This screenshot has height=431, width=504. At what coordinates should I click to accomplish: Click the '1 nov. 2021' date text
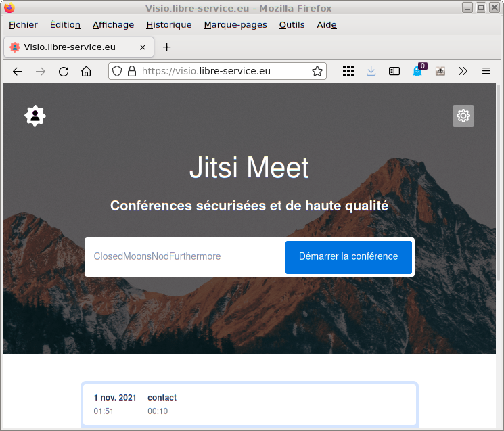tap(115, 398)
